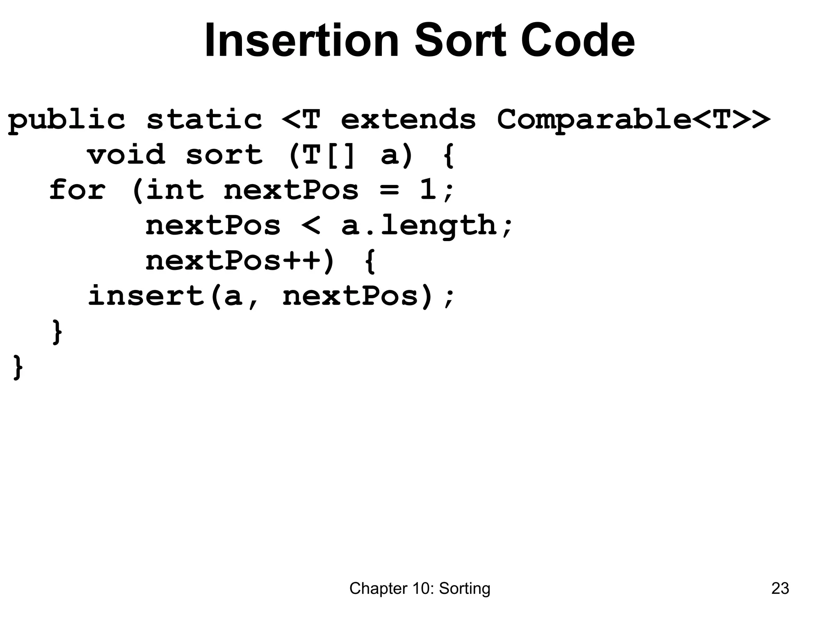Click the word 'Code' in the title
This screenshot has width=840, height=630.
click(578, 41)
